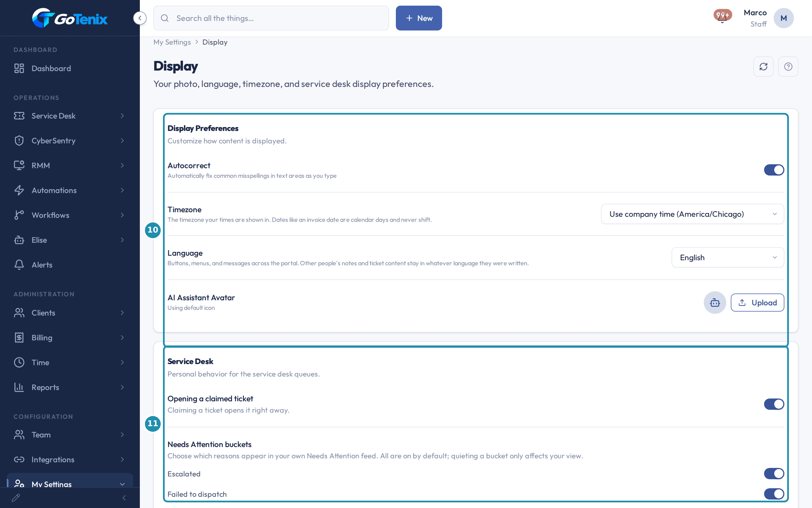
Task: Click the Time clock icon
Action: pos(19,362)
